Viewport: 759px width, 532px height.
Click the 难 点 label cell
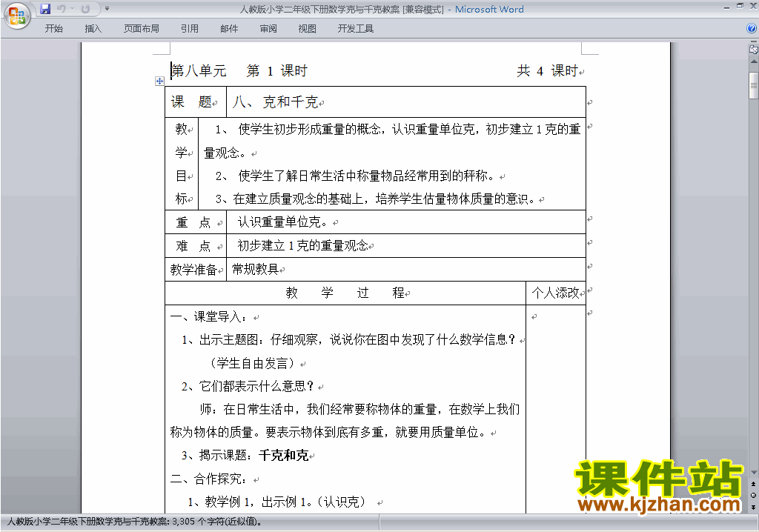tap(196, 246)
